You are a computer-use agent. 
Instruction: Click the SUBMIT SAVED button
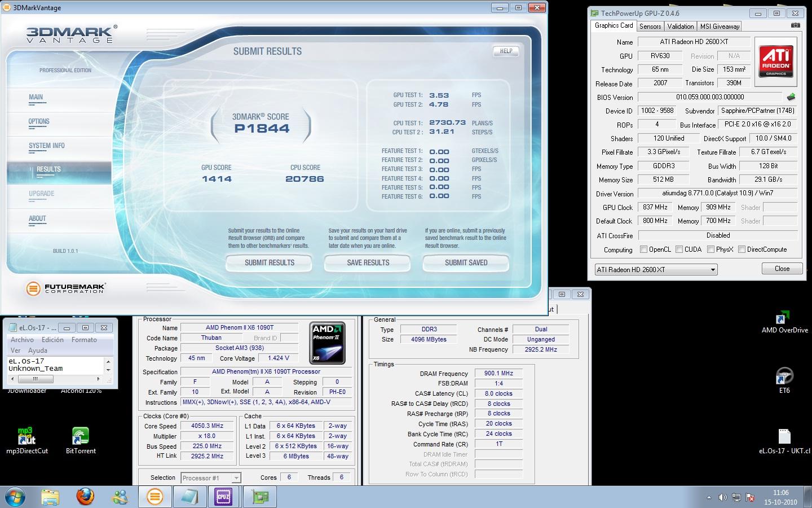[466, 262]
